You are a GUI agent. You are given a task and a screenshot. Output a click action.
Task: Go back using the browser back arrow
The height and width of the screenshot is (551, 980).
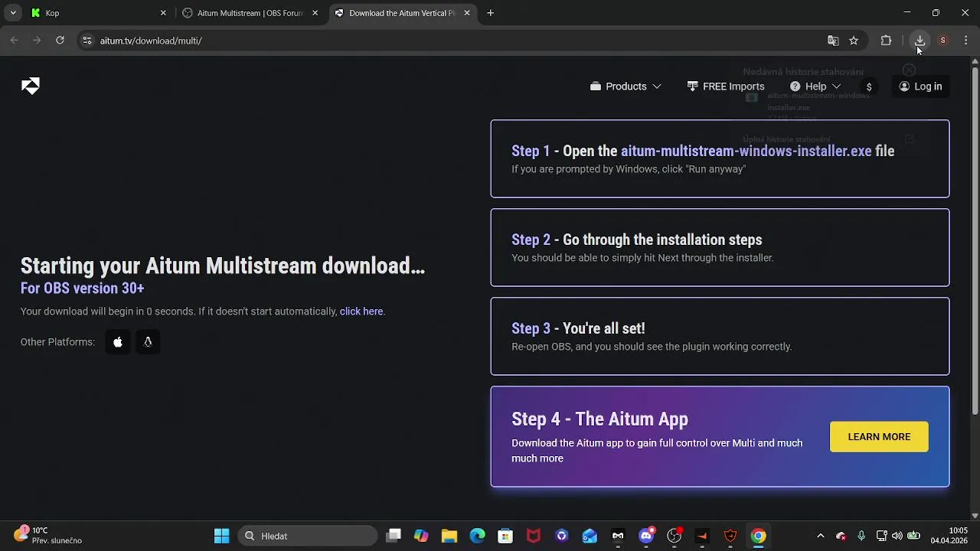tap(14, 41)
